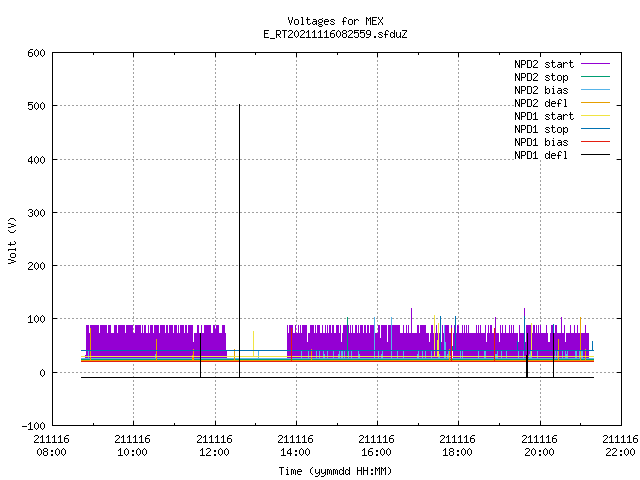Click the y-axis value 500

[x=36, y=106]
